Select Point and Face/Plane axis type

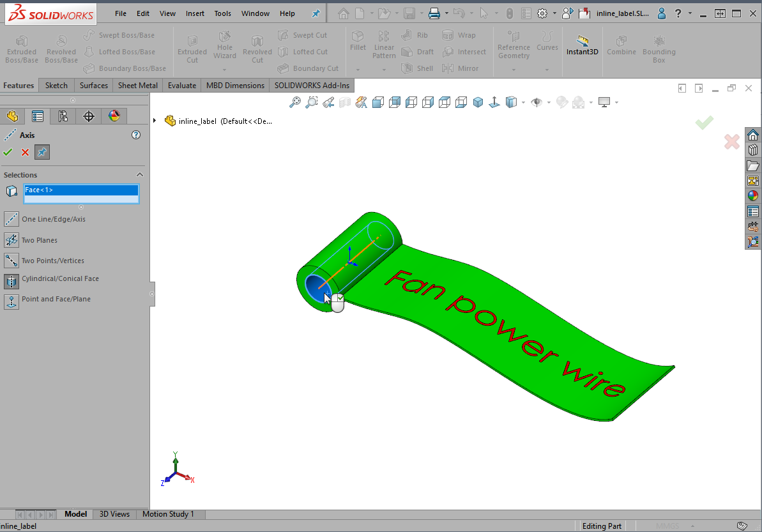[48, 301]
